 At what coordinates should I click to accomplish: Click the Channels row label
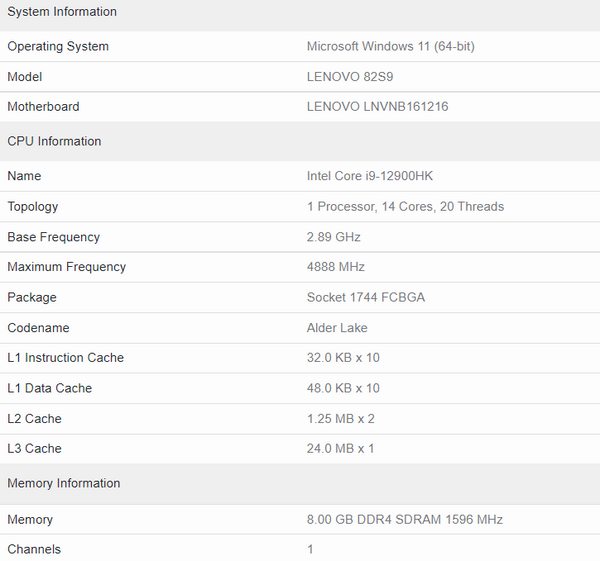pyautogui.click(x=34, y=549)
